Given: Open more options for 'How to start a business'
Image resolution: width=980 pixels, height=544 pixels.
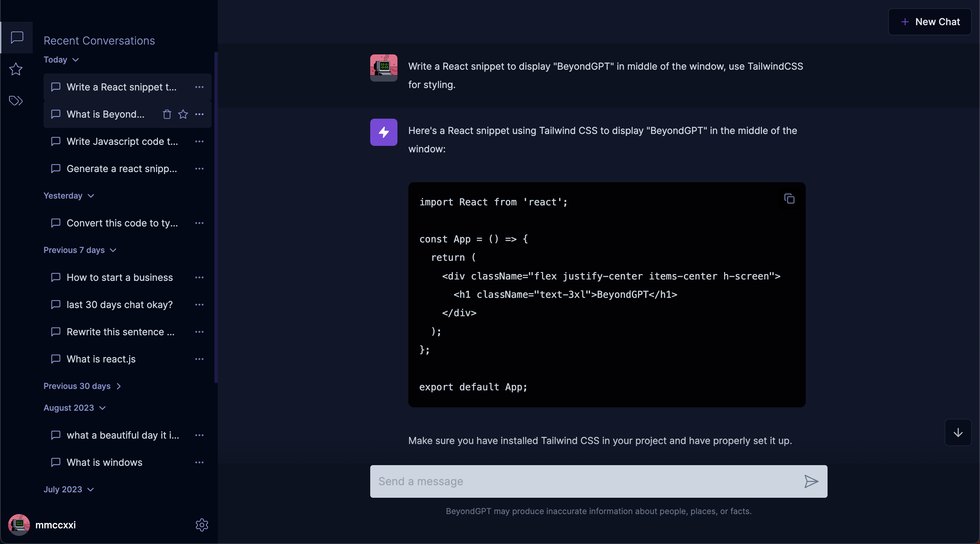Looking at the screenshot, I should pos(199,277).
